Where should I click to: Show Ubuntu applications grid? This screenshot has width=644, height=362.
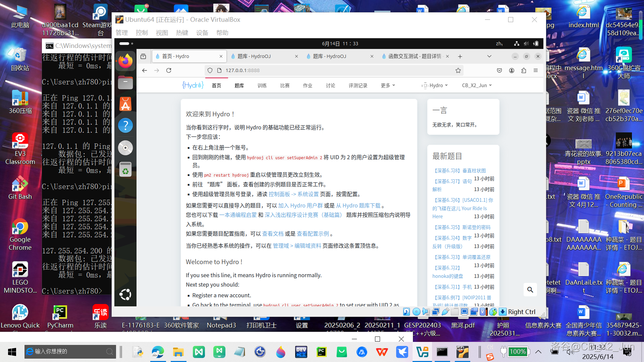[125, 295]
